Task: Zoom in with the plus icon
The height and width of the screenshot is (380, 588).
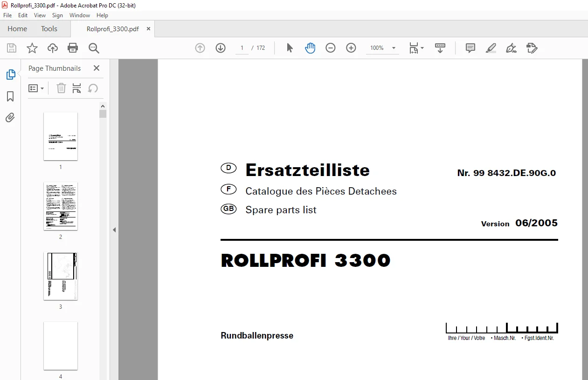Action: coord(351,48)
